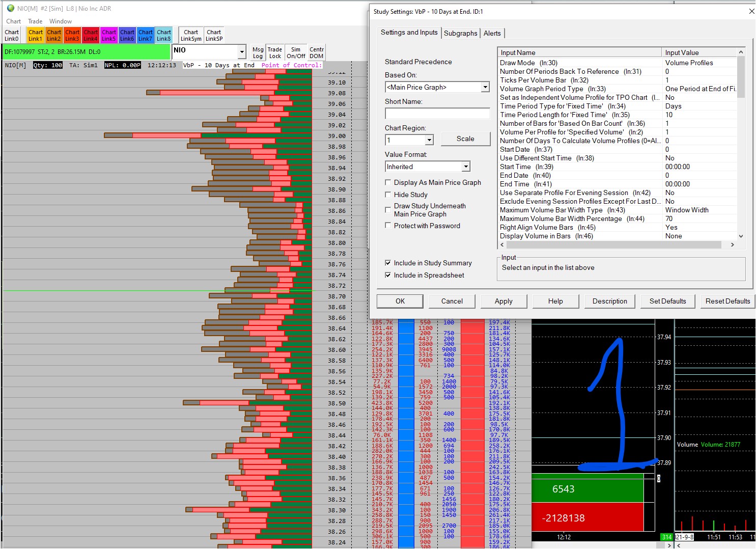The image size is (756, 549).
Task: Check the Hide Study checkbox
Action: tap(388, 195)
